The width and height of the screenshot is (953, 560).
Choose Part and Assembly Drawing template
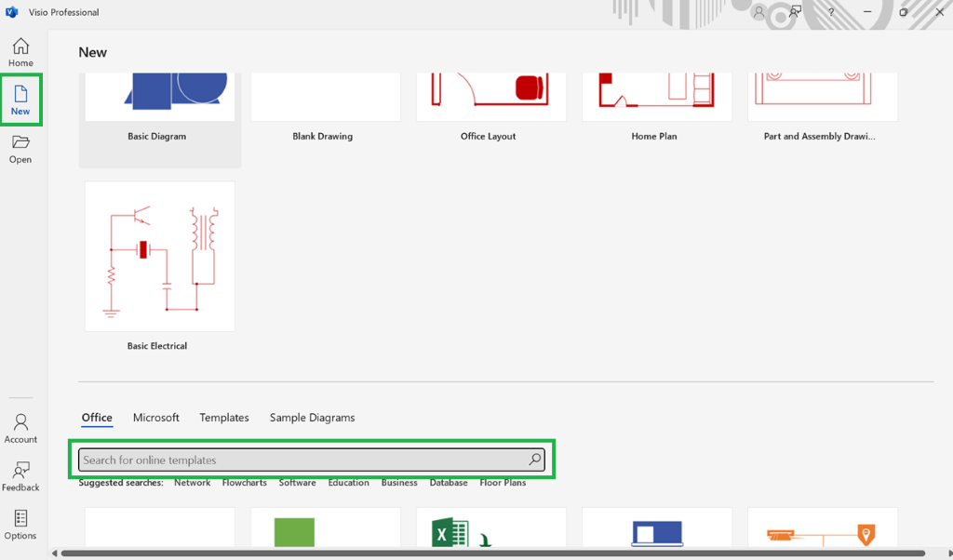823,109
